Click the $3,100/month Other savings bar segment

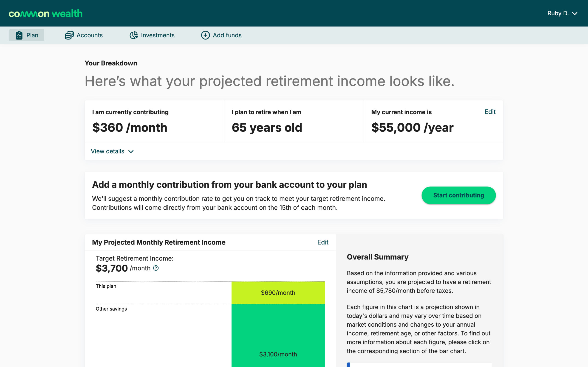[x=278, y=340]
